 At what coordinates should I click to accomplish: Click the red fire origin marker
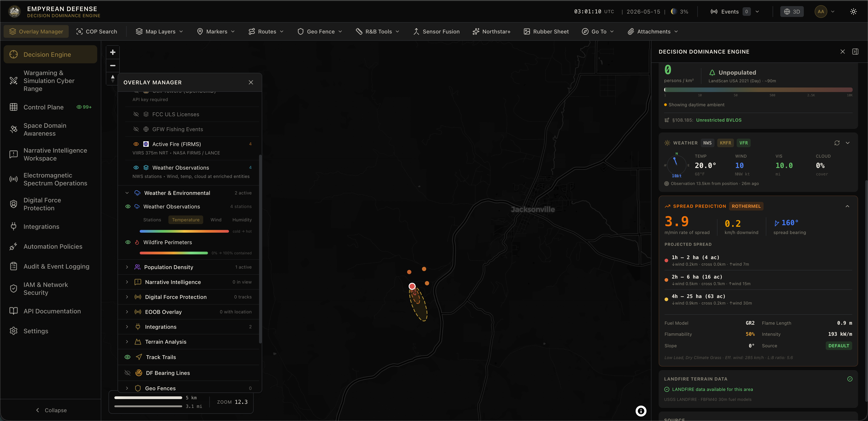tap(412, 286)
